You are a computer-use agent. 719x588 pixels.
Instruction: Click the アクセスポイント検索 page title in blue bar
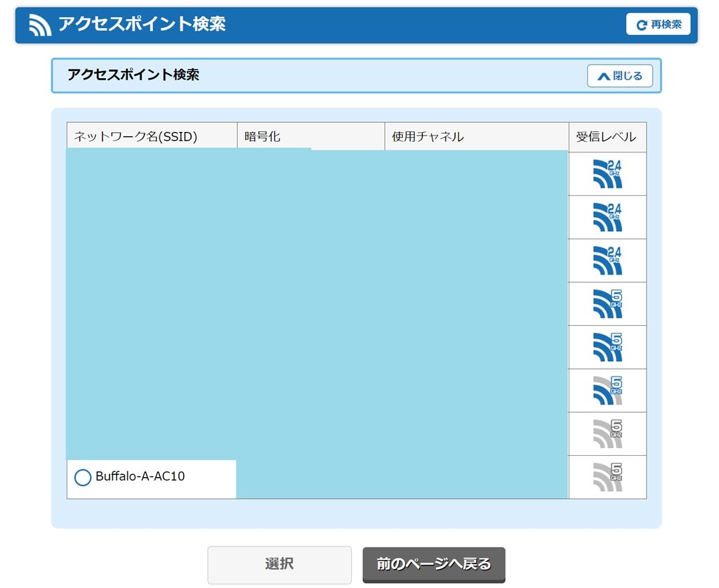(142, 24)
